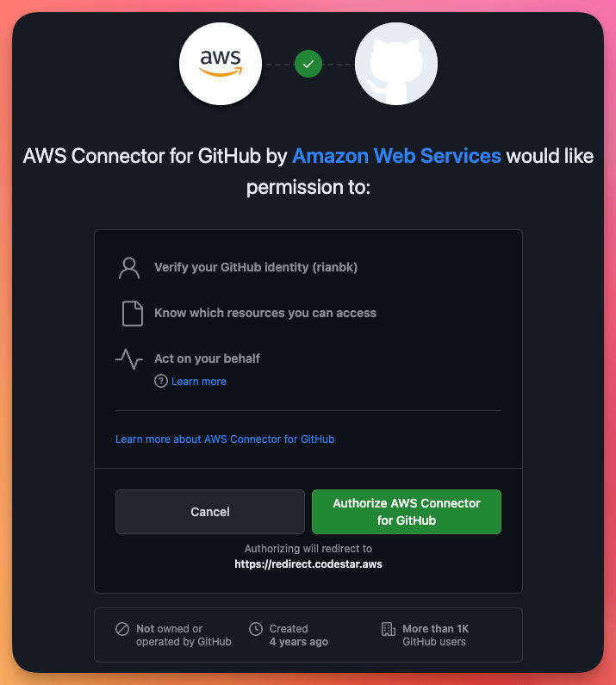Click the GitHub Octocat logo circle

pyautogui.click(x=395, y=64)
